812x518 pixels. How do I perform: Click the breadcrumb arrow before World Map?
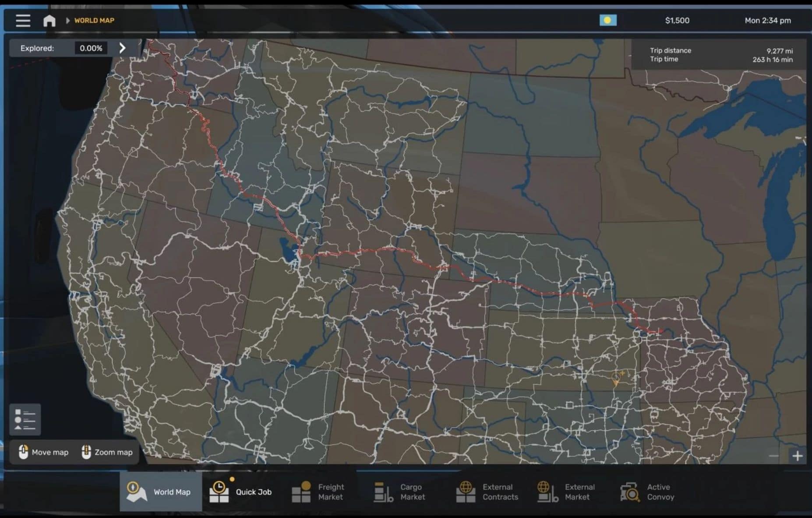tap(68, 21)
